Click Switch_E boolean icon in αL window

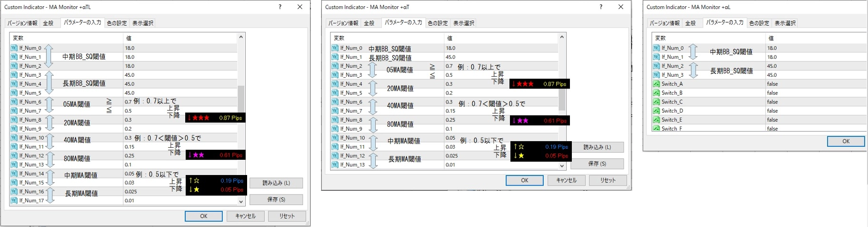click(x=656, y=120)
